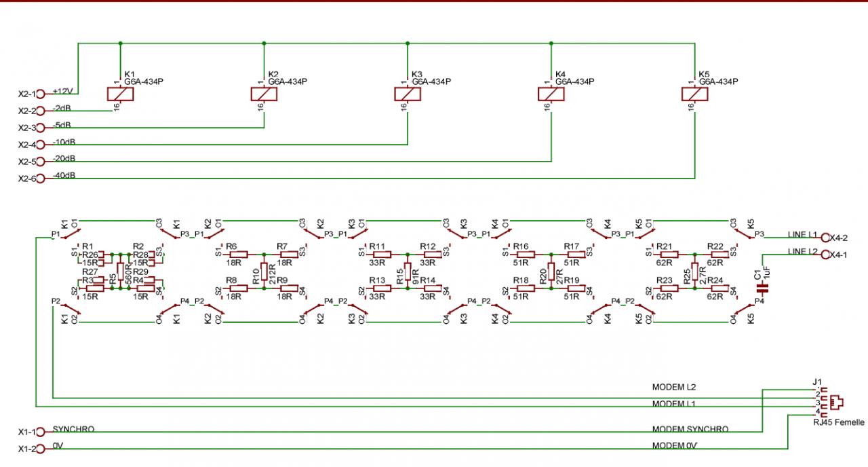The image size is (868, 467).
Task: Click the X2-3 connector pin circle
Action: pyautogui.click(x=40, y=128)
